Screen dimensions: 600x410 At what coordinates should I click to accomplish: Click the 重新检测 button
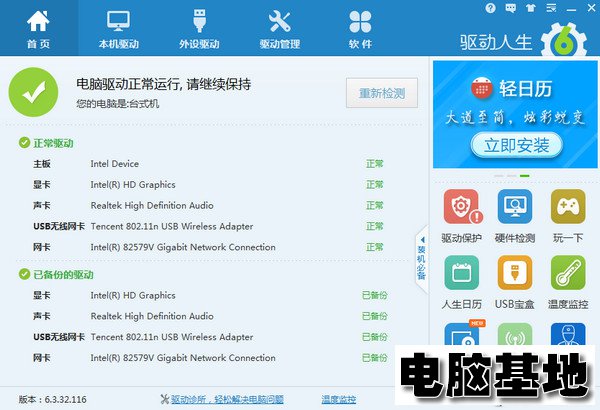tap(382, 93)
